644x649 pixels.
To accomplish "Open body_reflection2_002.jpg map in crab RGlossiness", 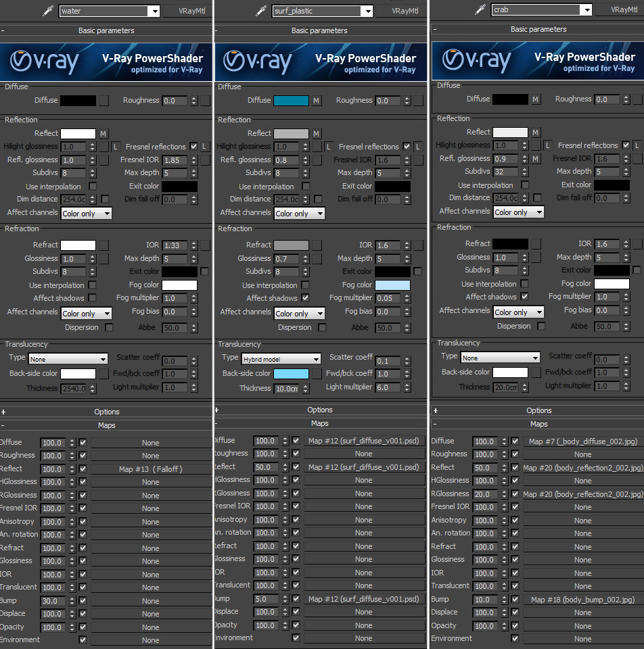I will 583,494.
